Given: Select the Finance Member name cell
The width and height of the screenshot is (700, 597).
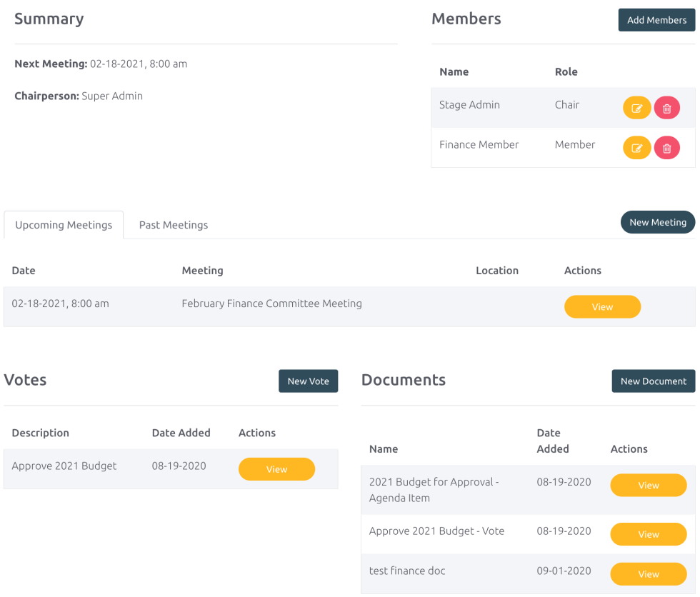Looking at the screenshot, I should tap(479, 144).
